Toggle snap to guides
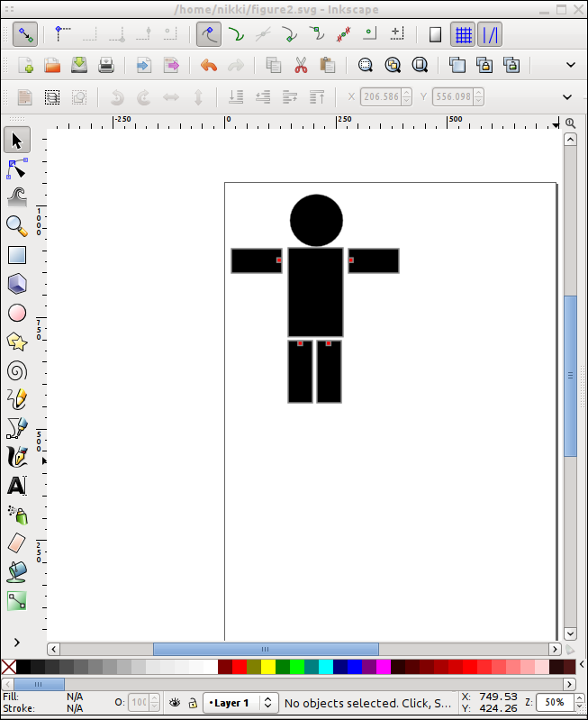This screenshot has height=720, width=588. (490, 34)
